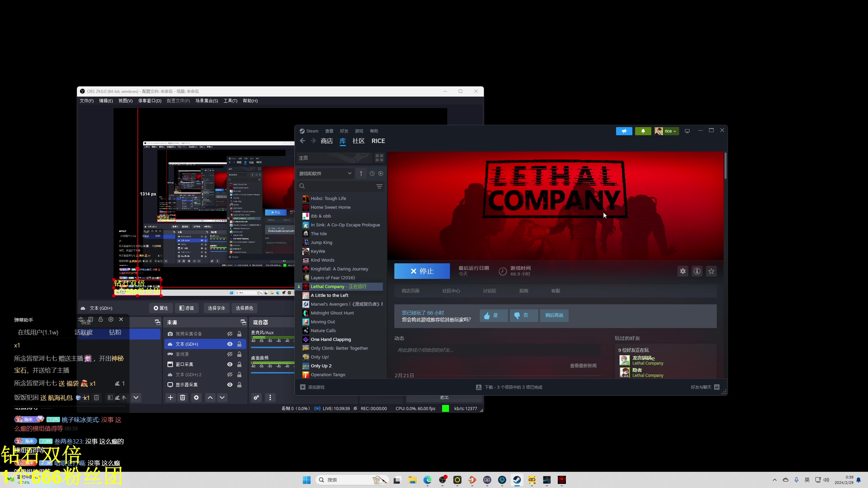Image resolution: width=868 pixels, height=488 pixels.
Task: Move selected OBS source down
Action: pyautogui.click(x=222, y=398)
